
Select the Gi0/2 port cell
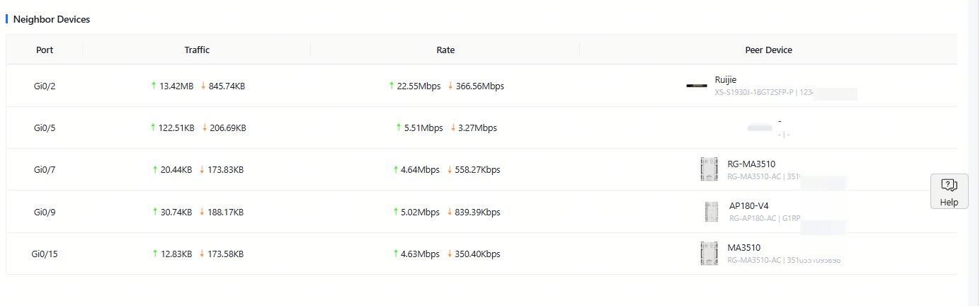[x=45, y=86]
